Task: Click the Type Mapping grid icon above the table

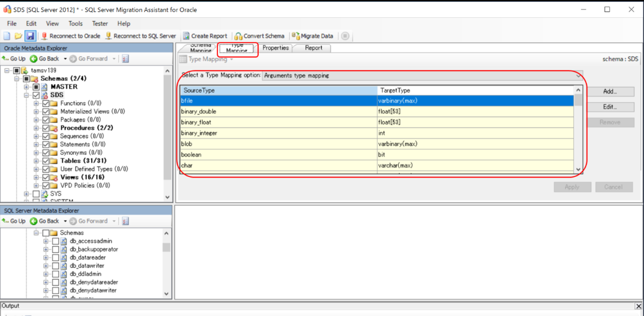Action: coord(182,59)
